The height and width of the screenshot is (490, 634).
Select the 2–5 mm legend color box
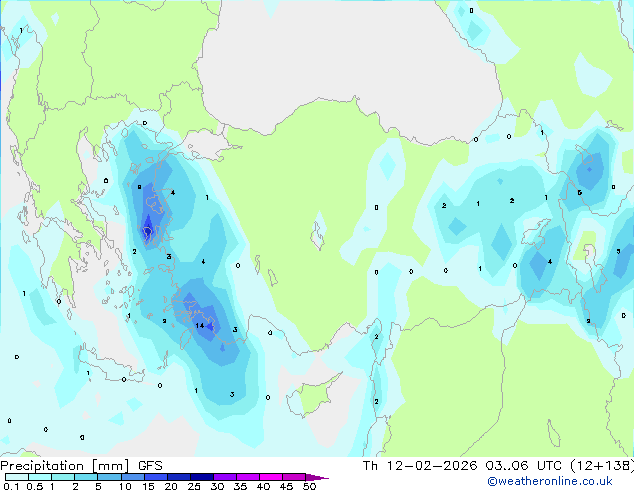tap(86, 477)
